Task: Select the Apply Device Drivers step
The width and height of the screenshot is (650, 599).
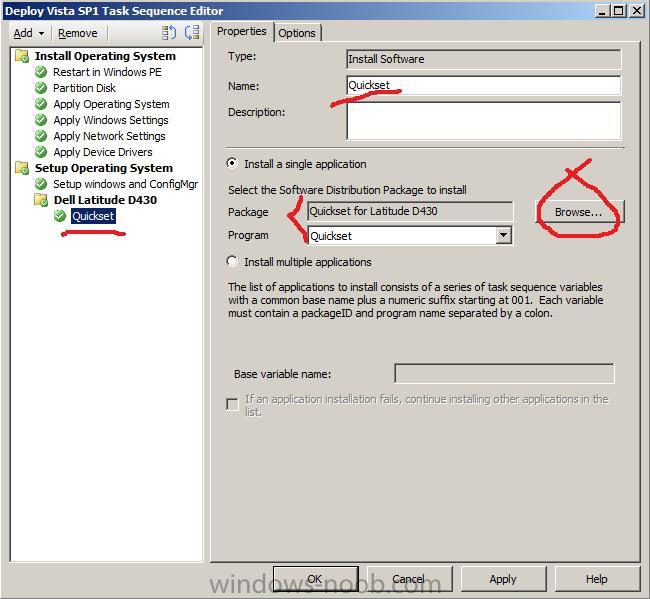Action: (x=103, y=152)
